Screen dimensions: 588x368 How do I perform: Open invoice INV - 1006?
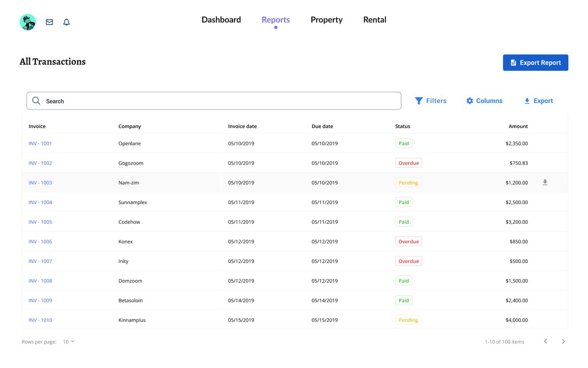tap(40, 241)
